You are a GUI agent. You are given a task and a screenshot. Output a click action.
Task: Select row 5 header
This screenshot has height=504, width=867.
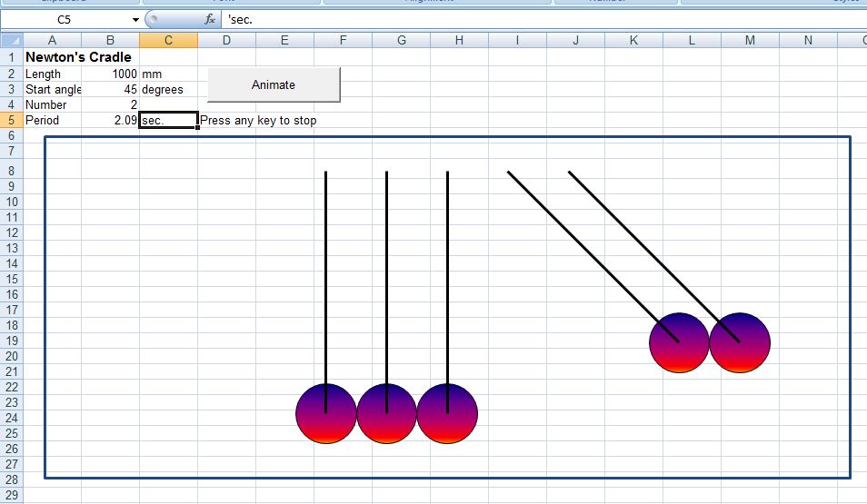click(11, 120)
